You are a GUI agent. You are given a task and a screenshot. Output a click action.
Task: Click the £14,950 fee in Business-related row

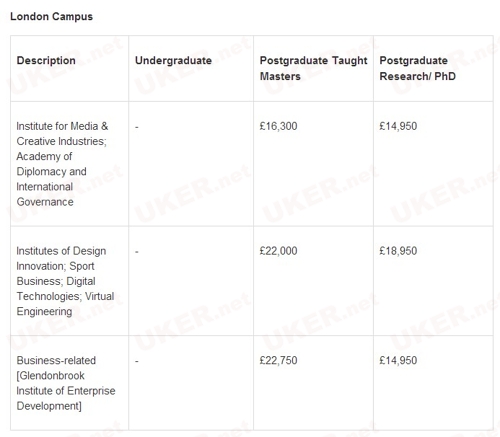[x=398, y=360]
